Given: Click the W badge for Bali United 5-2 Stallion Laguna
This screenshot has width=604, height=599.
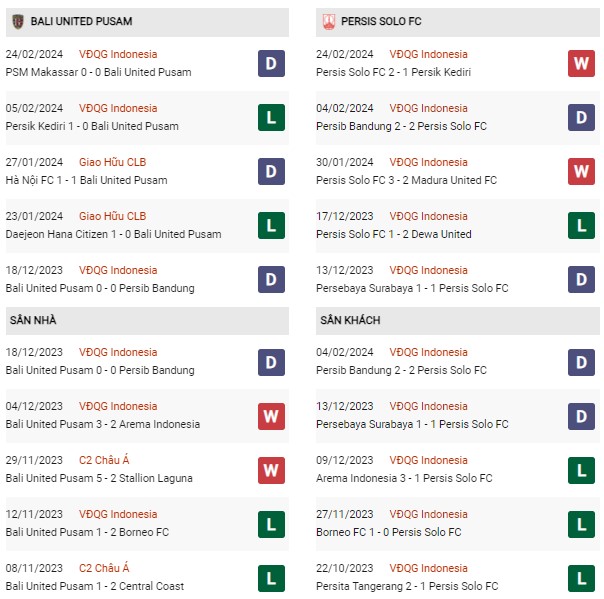Looking at the screenshot, I should (x=271, y=470).
